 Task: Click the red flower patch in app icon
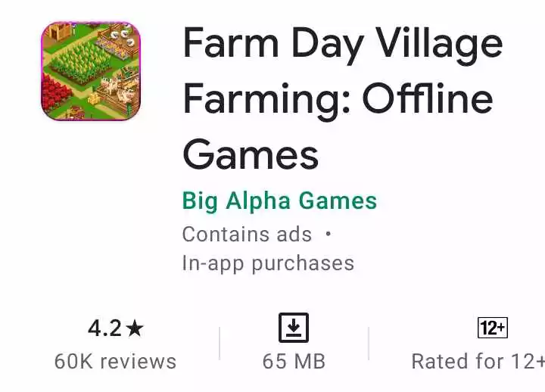coord(55,92)
